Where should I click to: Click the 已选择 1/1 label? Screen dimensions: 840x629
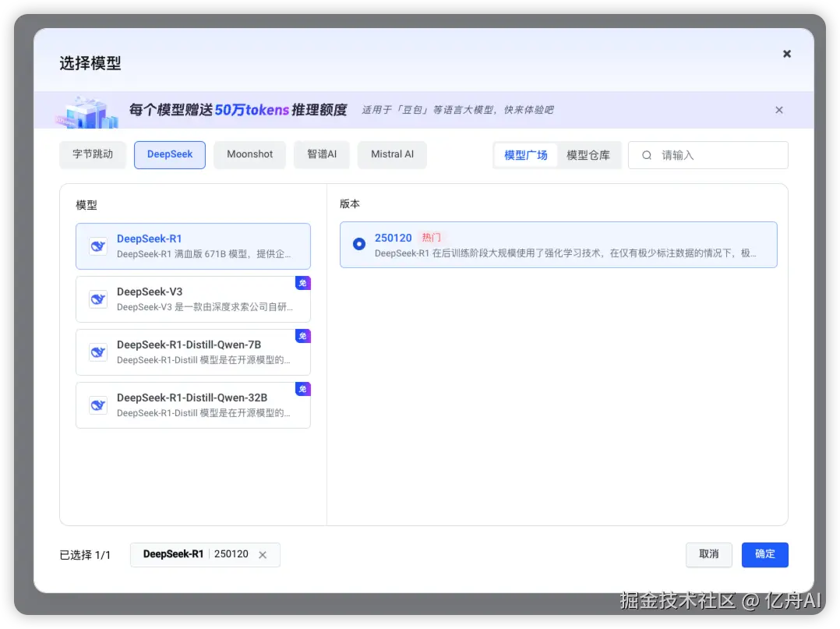[x=85, y=555]
